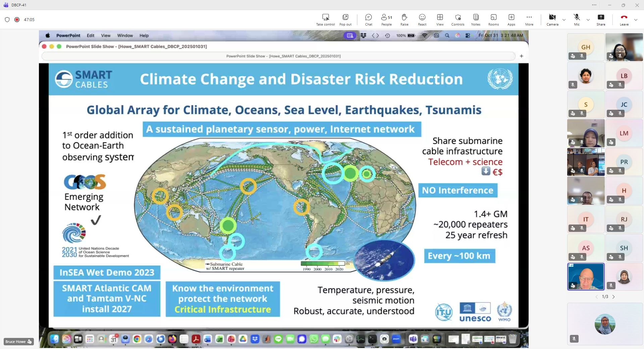
Task: Go to next participant page
Action: pyautogui.click(x=613, y=297)
